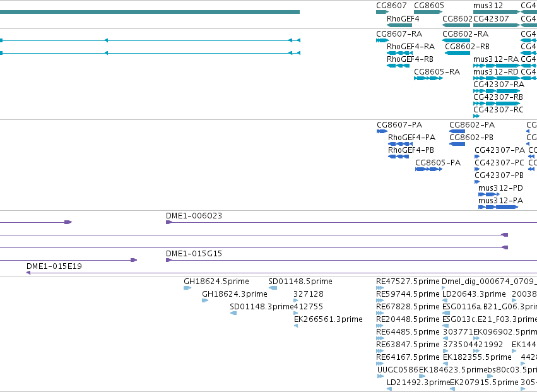Select EST LD21492.3prime
The height and width of the screenshot is (392, 537).
click(x=418, y=383)
